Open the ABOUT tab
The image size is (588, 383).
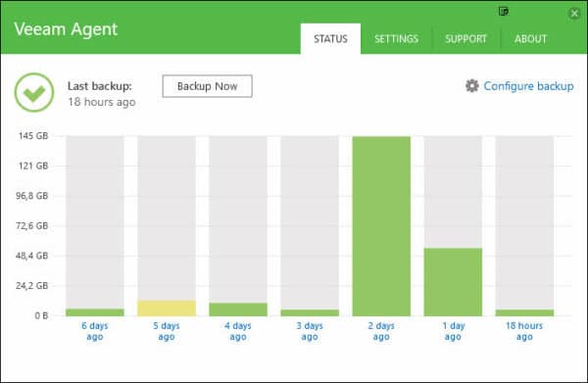point(530,38)
